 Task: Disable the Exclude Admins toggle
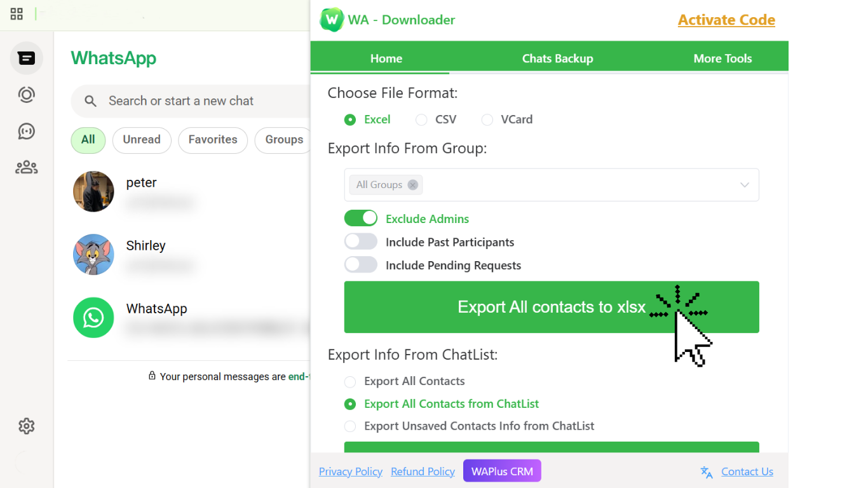click(x=361, y=217)
